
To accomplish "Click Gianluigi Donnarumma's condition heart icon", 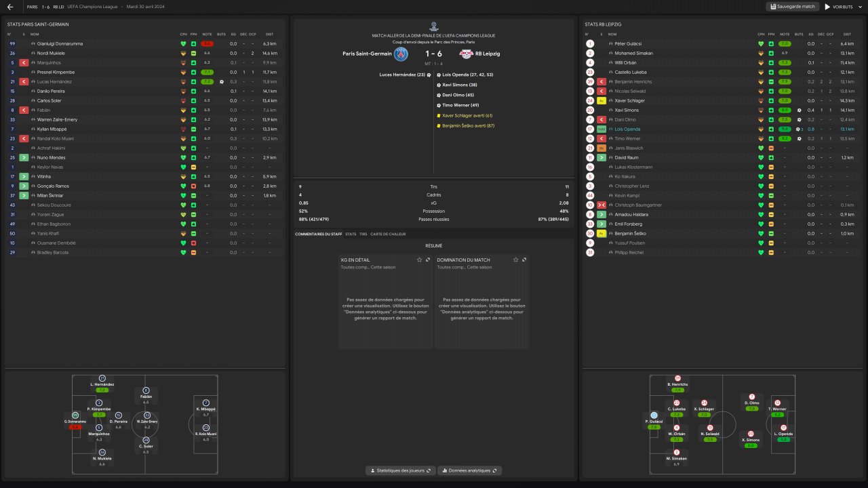I will point(183,43).
